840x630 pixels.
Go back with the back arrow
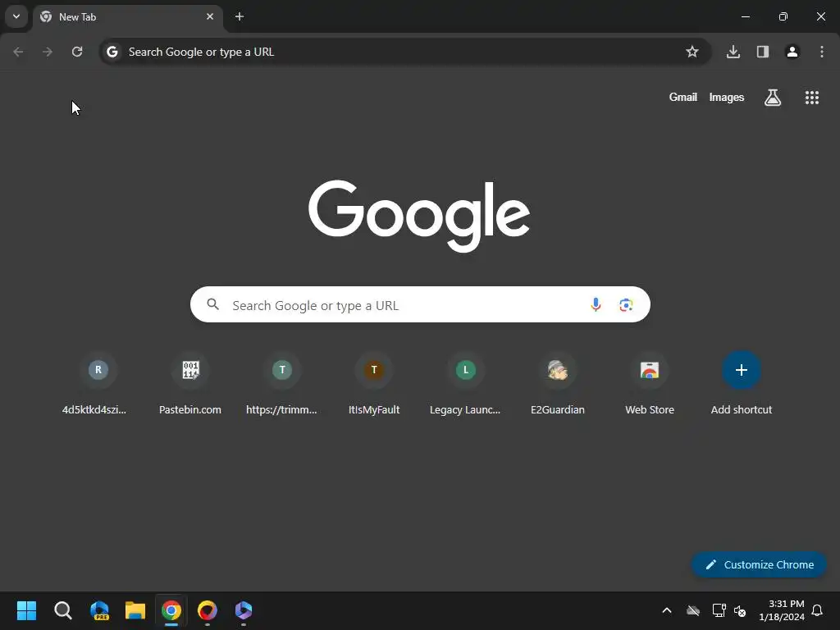(x=18, y=52)
